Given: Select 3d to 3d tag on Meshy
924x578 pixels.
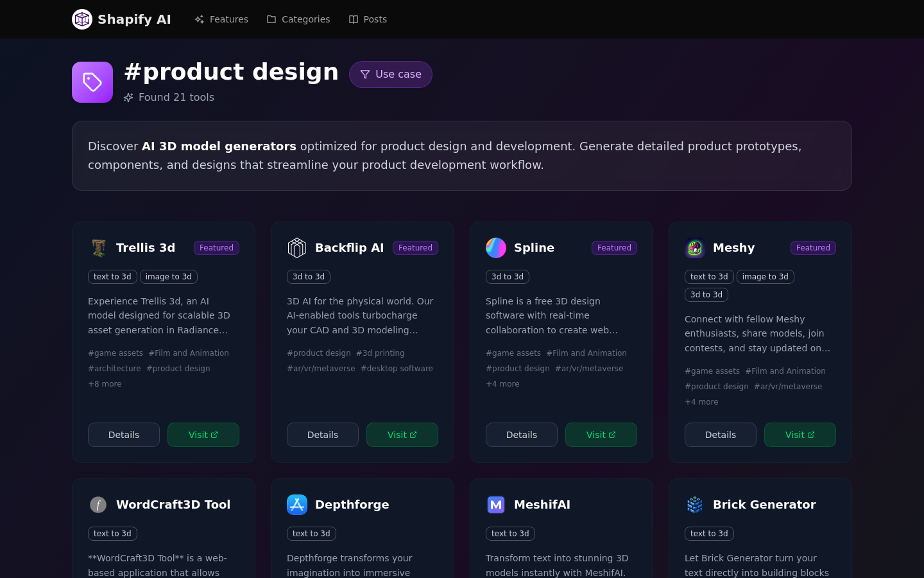Looking at the screenshot, I should point(706,295).
